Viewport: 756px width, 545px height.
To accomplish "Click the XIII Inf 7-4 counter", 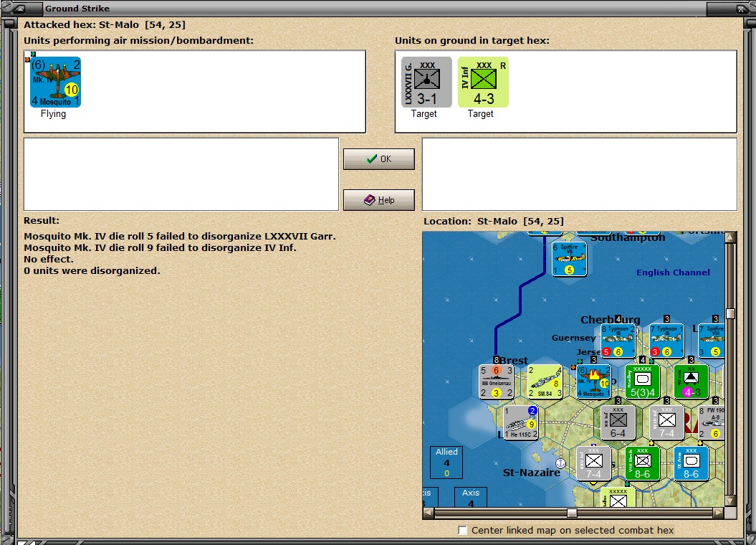I will (667, 422).
